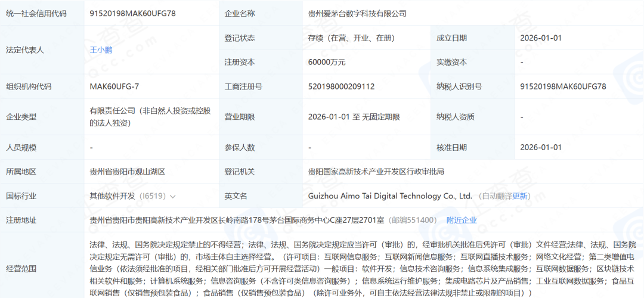Select English name Guizhou Aimo Tai Digital Technology

pyautogui.click(x=390, y=196)
